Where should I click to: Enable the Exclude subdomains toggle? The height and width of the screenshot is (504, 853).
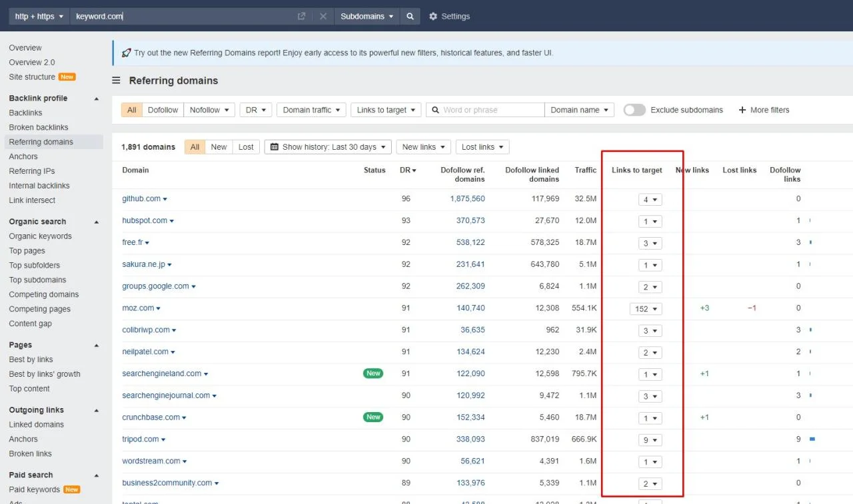(634, 109)
